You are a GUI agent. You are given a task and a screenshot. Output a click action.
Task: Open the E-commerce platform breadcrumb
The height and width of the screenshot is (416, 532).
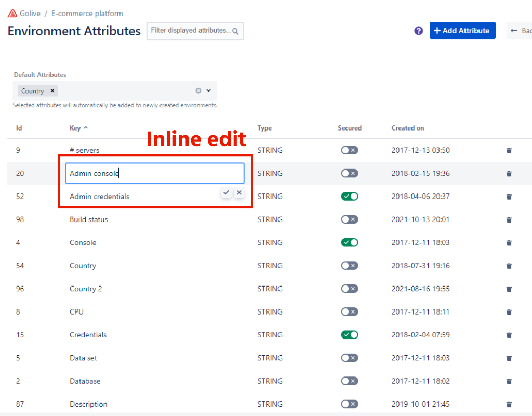click(87, 14)
